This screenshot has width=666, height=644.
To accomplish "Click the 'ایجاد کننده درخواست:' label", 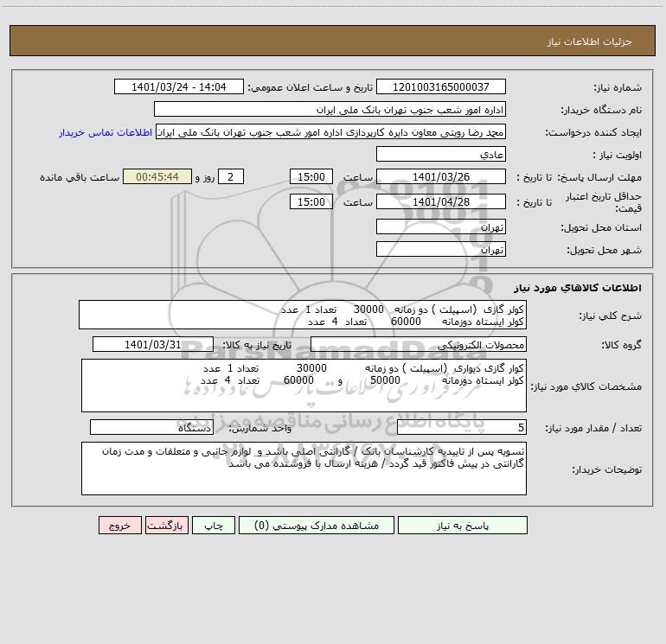I will [x=593, y=132].
